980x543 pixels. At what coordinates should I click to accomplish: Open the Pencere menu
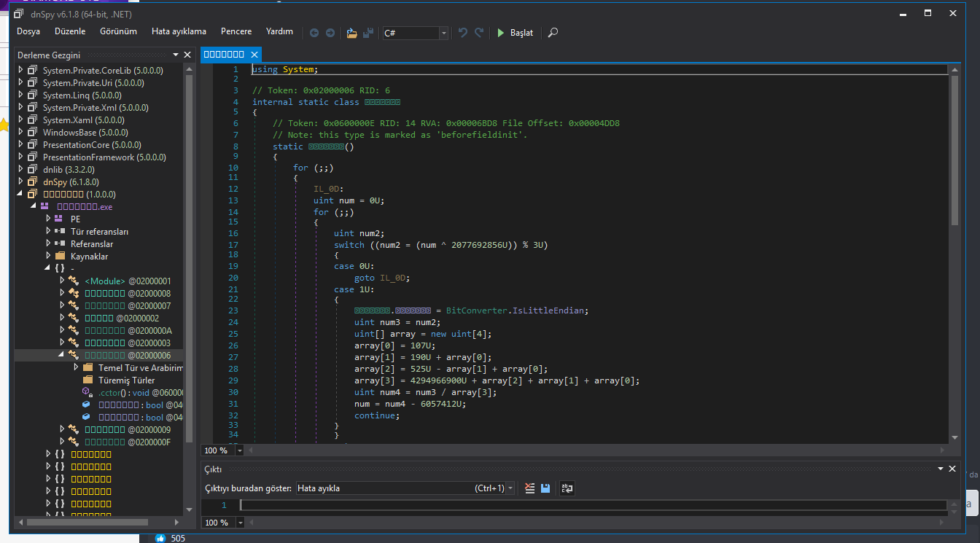tap(236, 31)
